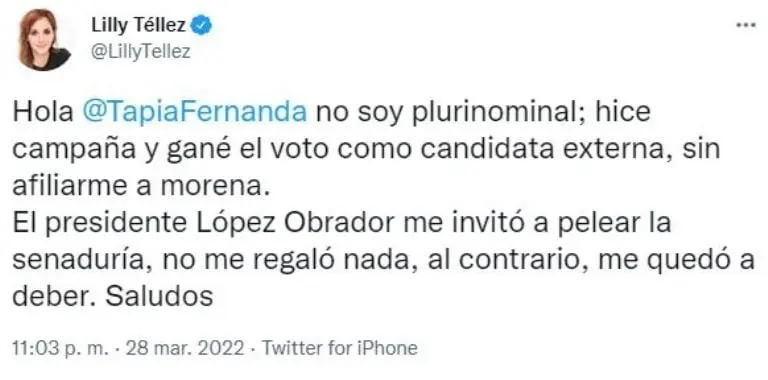Click the blue verified badge icon

click(x=201, y=25)
